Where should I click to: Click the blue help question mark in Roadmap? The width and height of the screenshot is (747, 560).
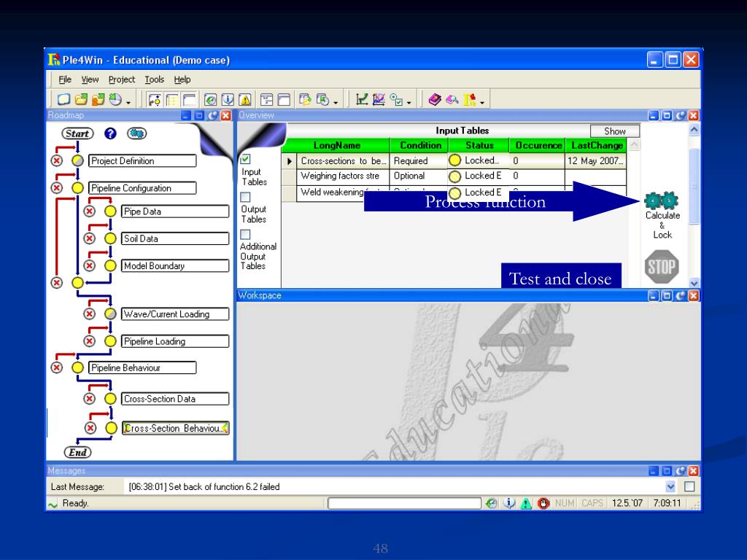point(111,133)
